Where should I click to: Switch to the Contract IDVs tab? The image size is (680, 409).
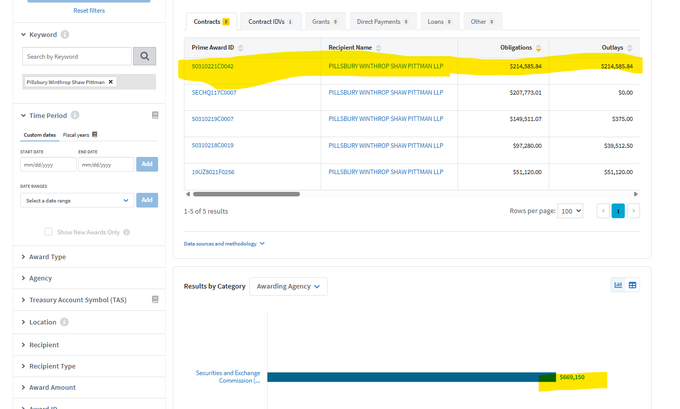tap(271, 21)
